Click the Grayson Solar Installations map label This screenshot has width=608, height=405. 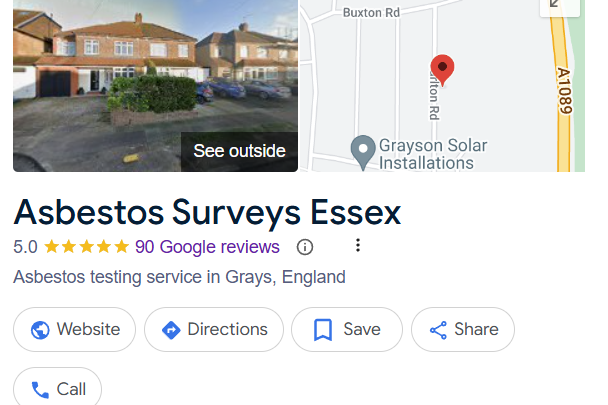point(433,154)
